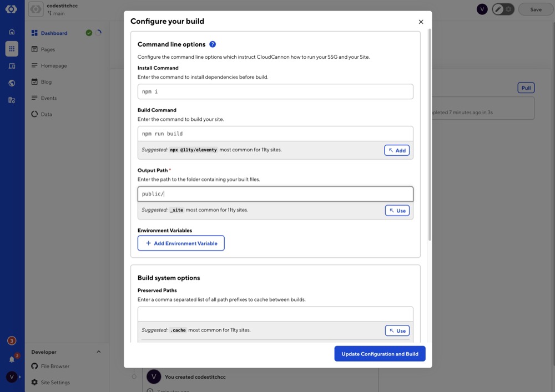Select Dashboard in the sidebar

click(x=54, y=33)
